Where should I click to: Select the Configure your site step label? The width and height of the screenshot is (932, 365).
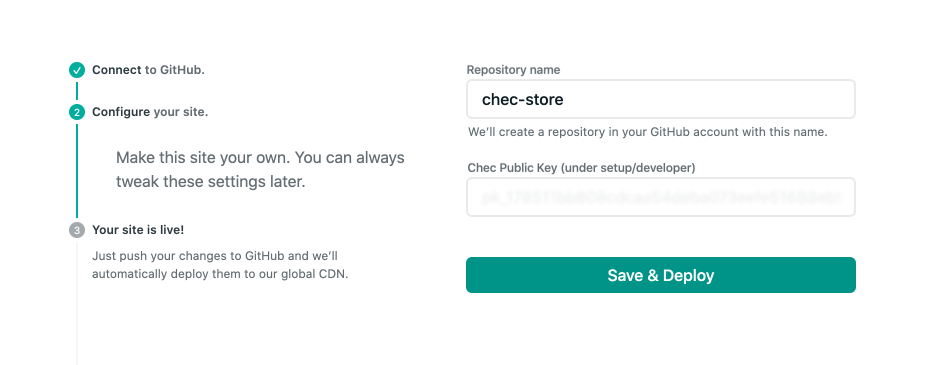tap(150, 112)
